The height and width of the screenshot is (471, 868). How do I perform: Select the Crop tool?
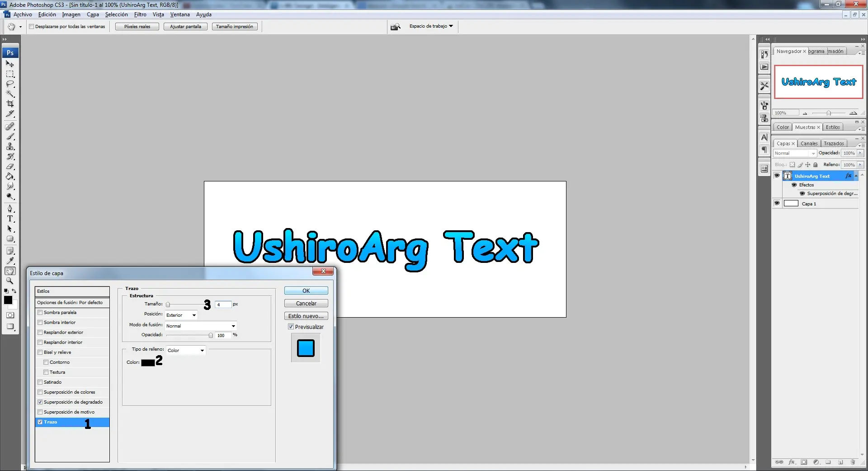point(10,104)
